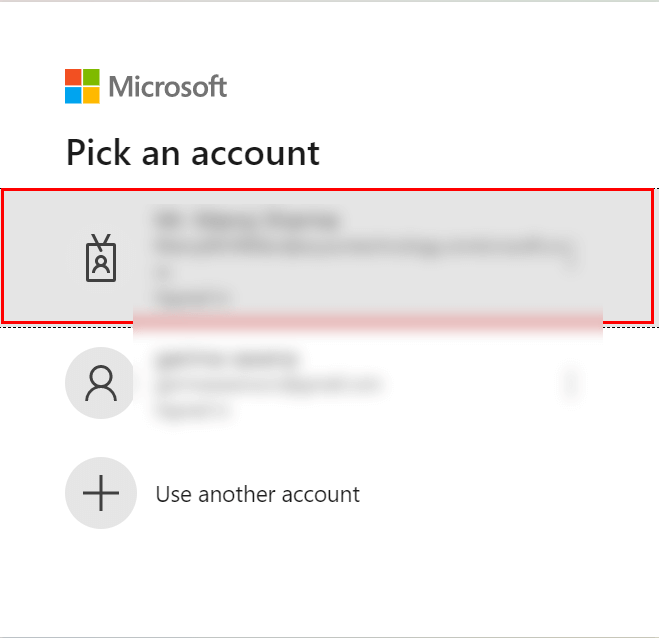
Task: Click the blurred name of the second account
Action: pos(227,360)
